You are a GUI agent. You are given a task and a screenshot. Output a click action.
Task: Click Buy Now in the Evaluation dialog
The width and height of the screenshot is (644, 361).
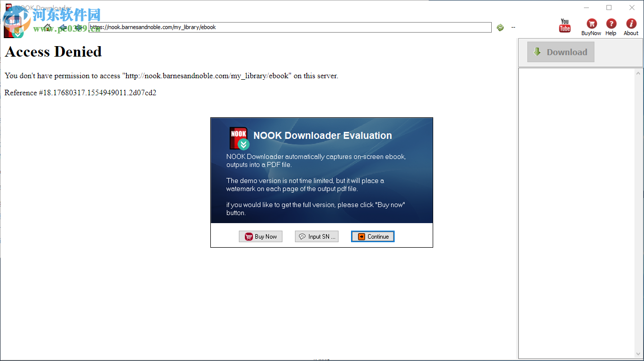pos(260,237)
